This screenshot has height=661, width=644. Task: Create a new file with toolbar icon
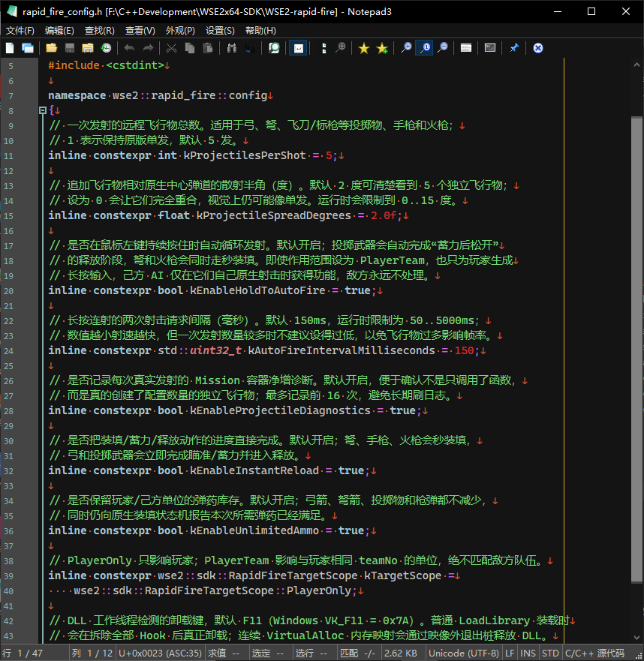coord(10,48)
